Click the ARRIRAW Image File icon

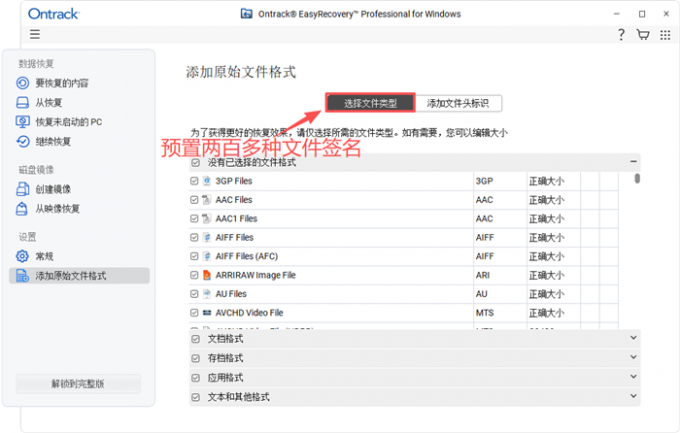[207, 275]
